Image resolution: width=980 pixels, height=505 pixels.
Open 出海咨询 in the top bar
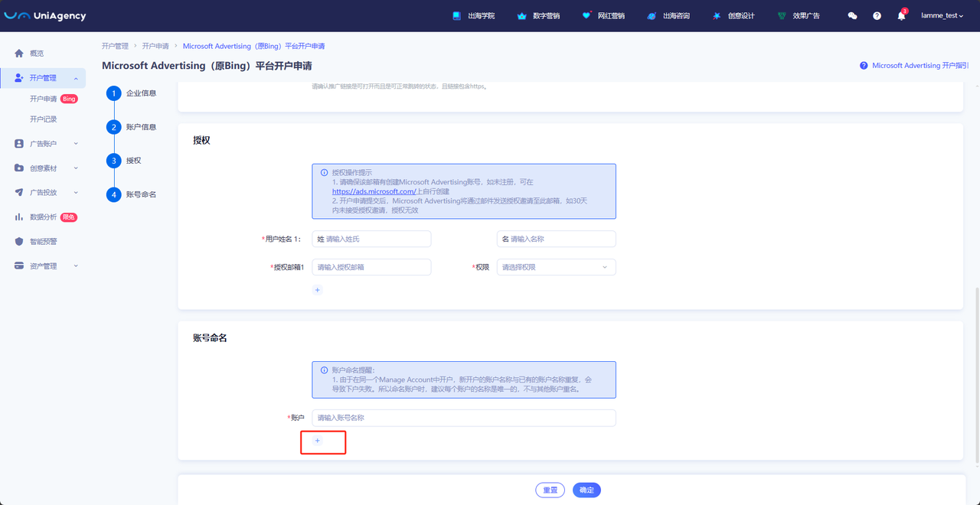(668, 16)
